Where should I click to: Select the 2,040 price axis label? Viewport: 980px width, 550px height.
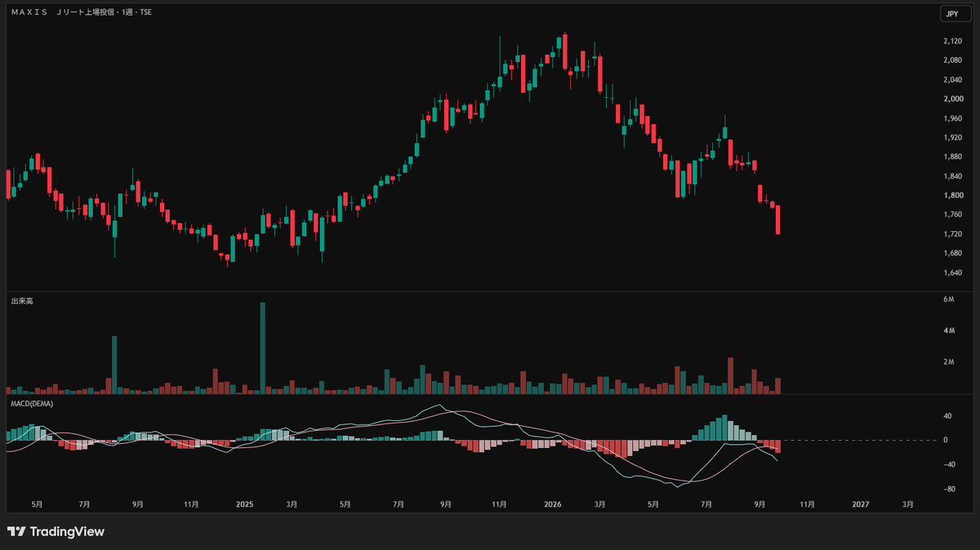click(x=951, y=80)
